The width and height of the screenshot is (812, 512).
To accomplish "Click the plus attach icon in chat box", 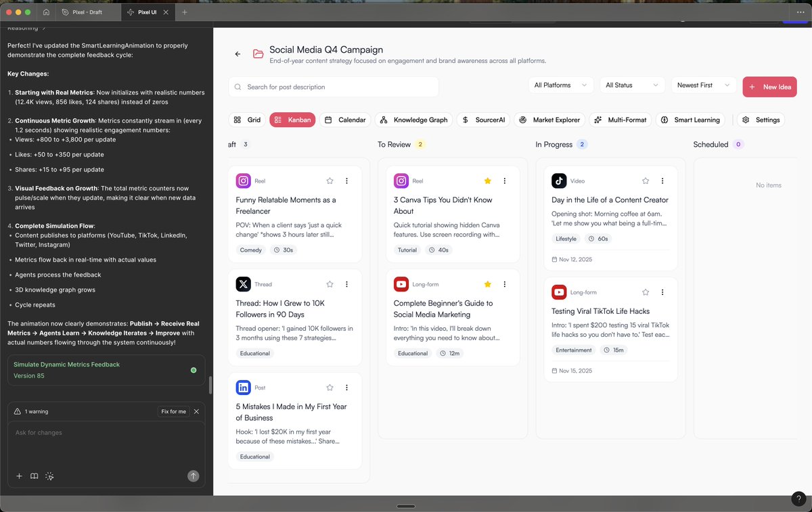I will pos(19,476).
